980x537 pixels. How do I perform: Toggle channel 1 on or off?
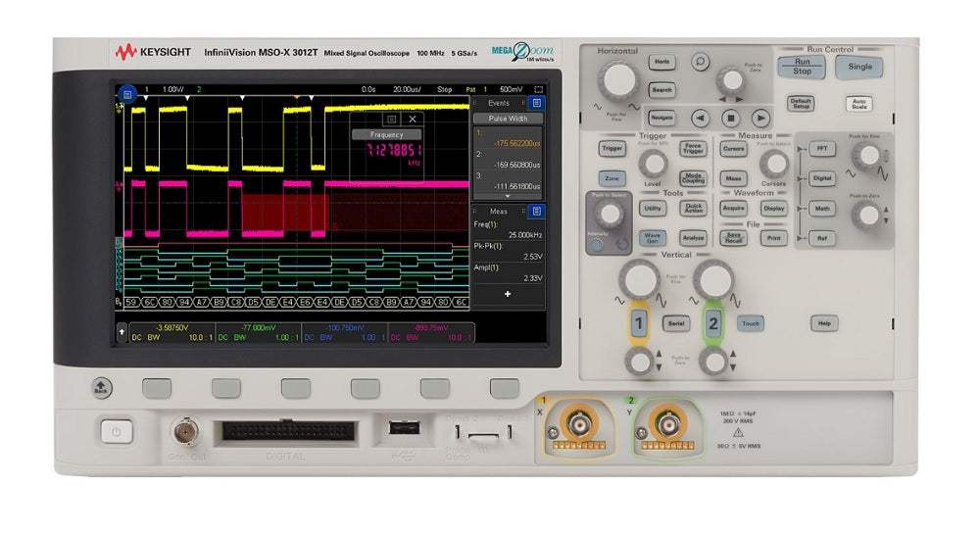point(639,323)
